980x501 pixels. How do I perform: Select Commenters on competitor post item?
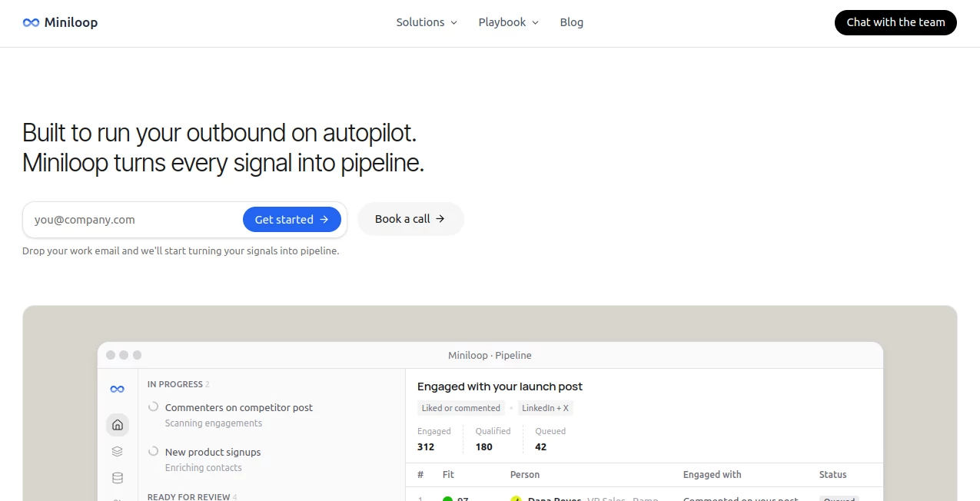point(239,408)
